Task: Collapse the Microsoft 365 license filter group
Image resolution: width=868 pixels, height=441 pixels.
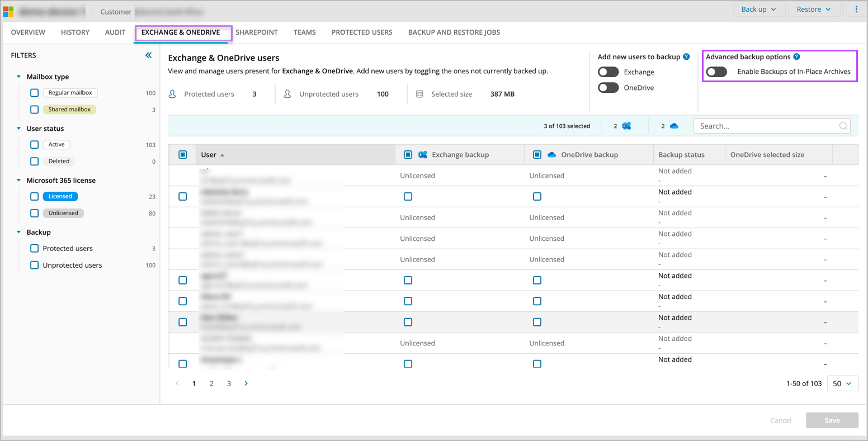Action: (19, 181)
